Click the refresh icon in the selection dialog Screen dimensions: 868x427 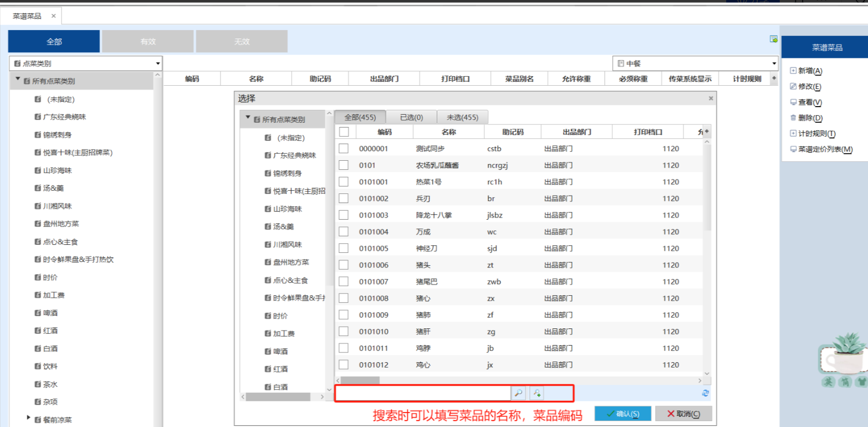pos(705,393)
